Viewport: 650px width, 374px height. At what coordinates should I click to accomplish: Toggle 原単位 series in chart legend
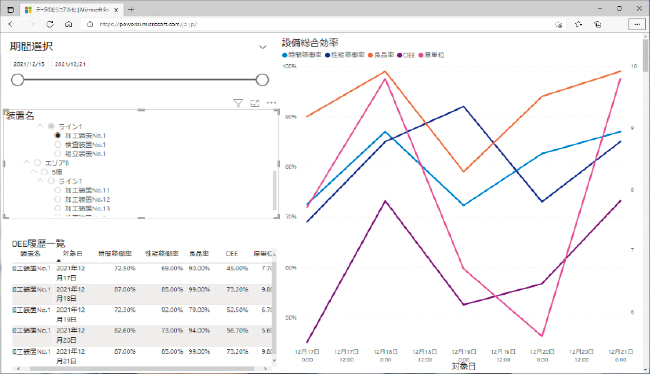click(432, 55)
